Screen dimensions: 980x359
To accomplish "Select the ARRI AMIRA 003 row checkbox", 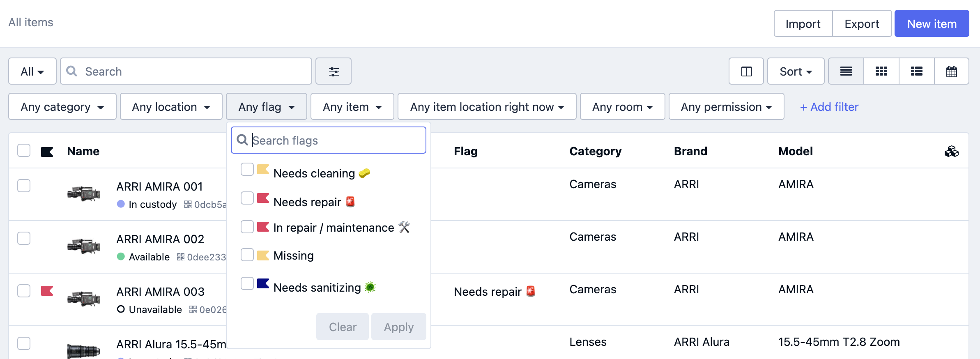I will (24, 291).
